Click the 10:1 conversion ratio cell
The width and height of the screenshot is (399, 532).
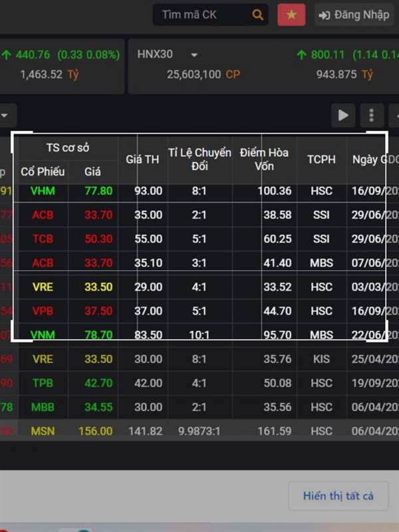click(x=199, y=335)
